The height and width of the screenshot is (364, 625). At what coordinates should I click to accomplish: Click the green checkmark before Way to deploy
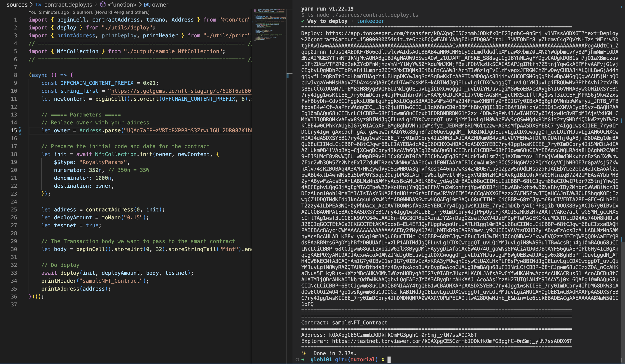[x=303, y=21]
